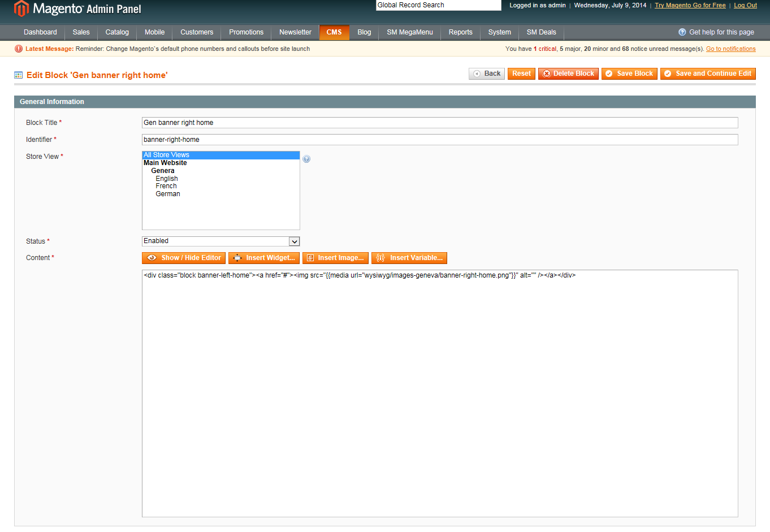Open the SM MegaMenu menu

click(410, 32)
